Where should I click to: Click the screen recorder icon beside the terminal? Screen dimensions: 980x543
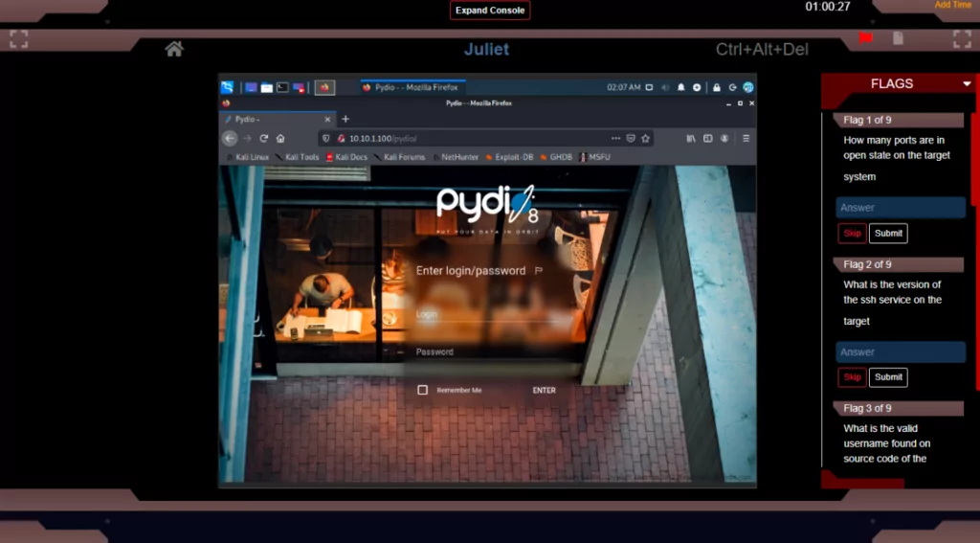pyautogui.click(x=299, y=87)
